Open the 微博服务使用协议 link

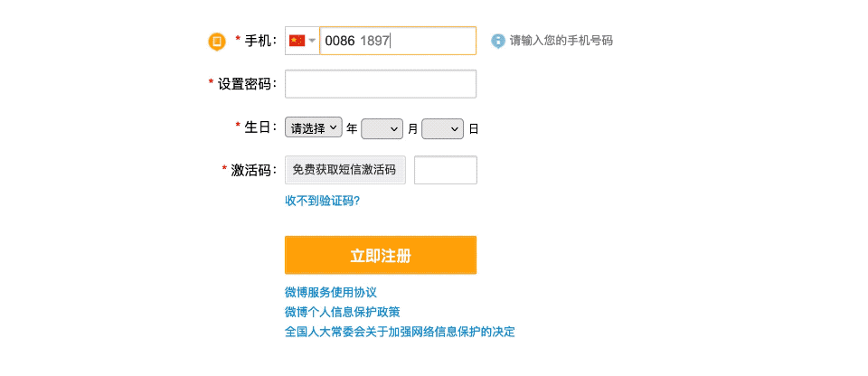(x=331, y=292)
